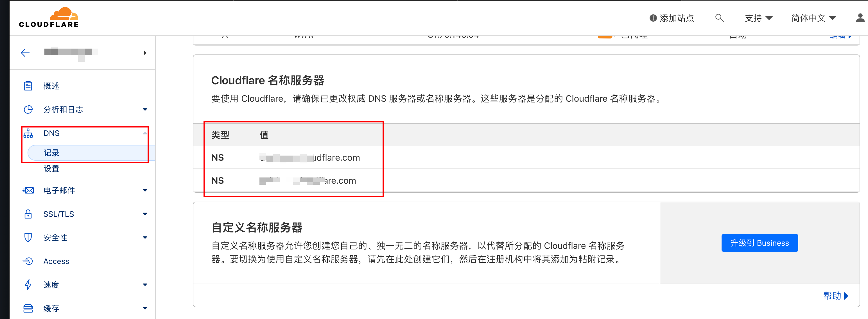Click the SSL/TLS lock icon
Image resolution: width=868 pixels, height=319 pixels.
(x=28, y=214)
